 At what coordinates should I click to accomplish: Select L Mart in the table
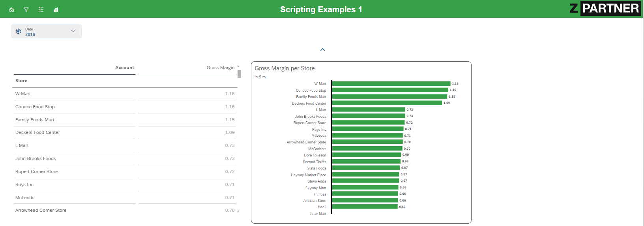[125, 145]
